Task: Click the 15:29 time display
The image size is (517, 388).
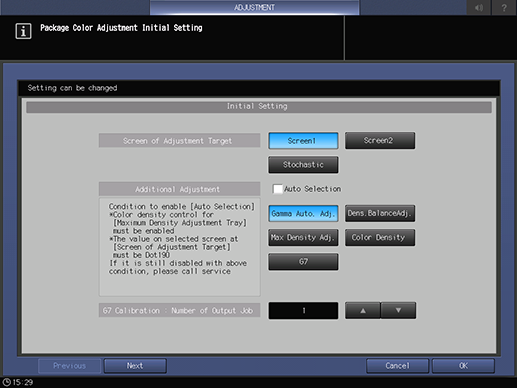Action: 23,382
